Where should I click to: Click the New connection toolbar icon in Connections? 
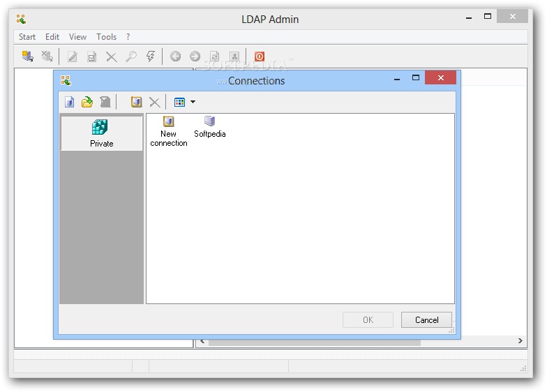coord(137,102)
